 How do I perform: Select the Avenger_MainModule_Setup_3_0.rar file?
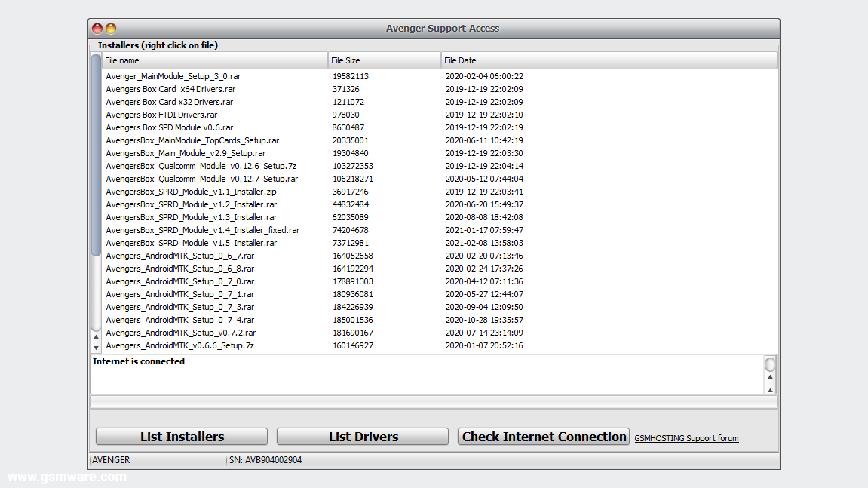click(x=173, y=76)
